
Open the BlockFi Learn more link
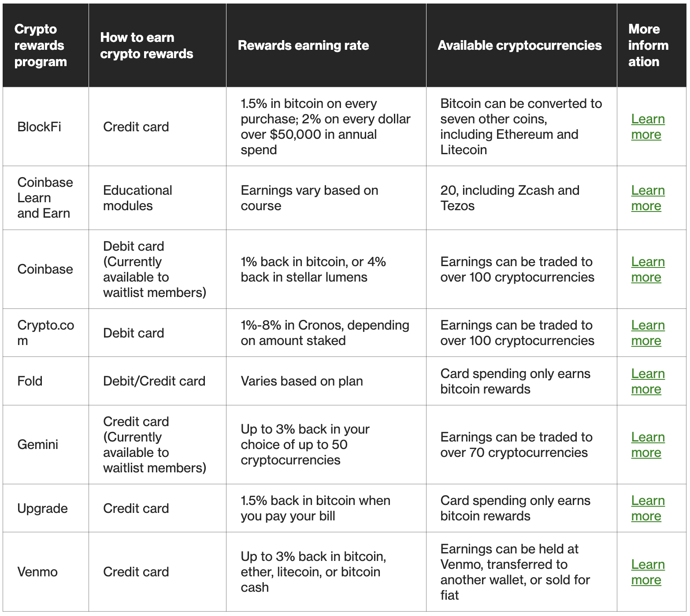(648, 126)
